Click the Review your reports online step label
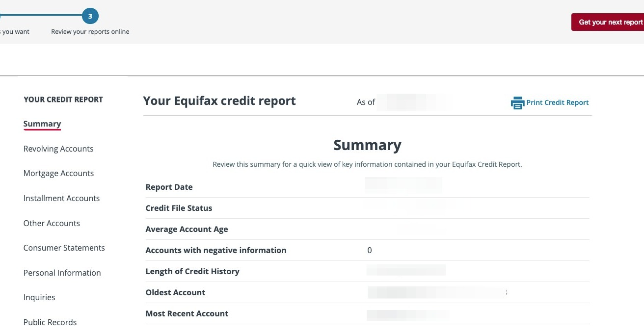 tap(90, 32)
